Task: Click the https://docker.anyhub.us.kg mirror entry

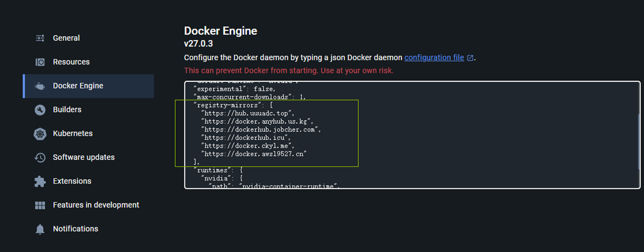Action: 257,121
